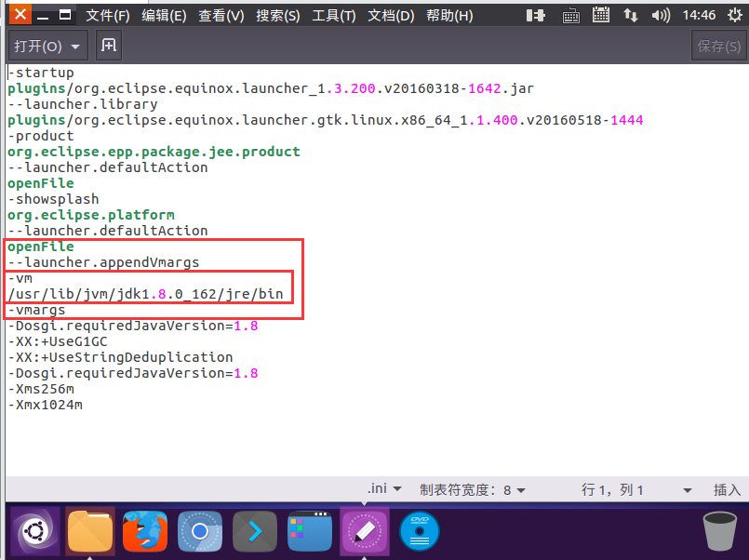The image size is (749, 560).
Task: Open the terminal-style arrow app in dock
Action: [x=255, y=531]
